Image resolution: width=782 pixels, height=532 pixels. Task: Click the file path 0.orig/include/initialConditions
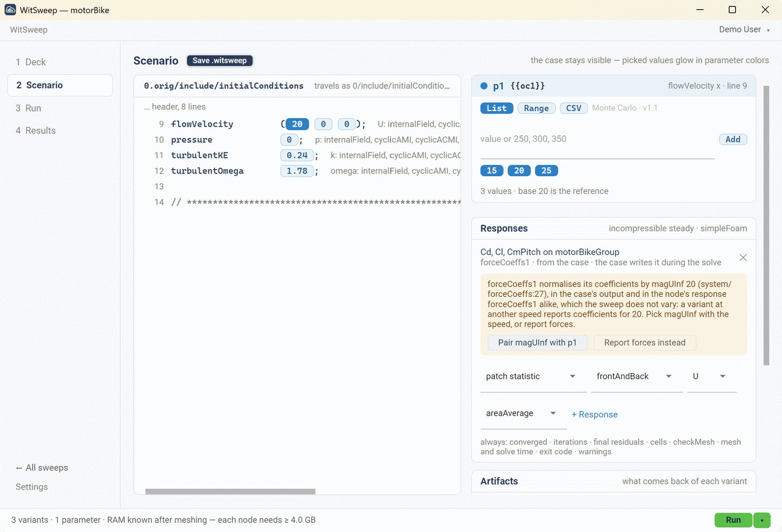point(224,86)
